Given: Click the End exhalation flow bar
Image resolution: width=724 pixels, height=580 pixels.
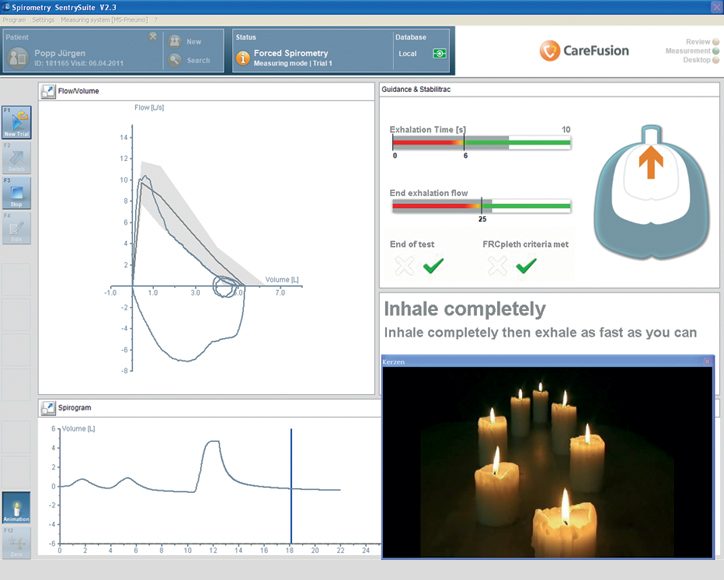Looking at the screenshot, I should [x=482, y=206].
